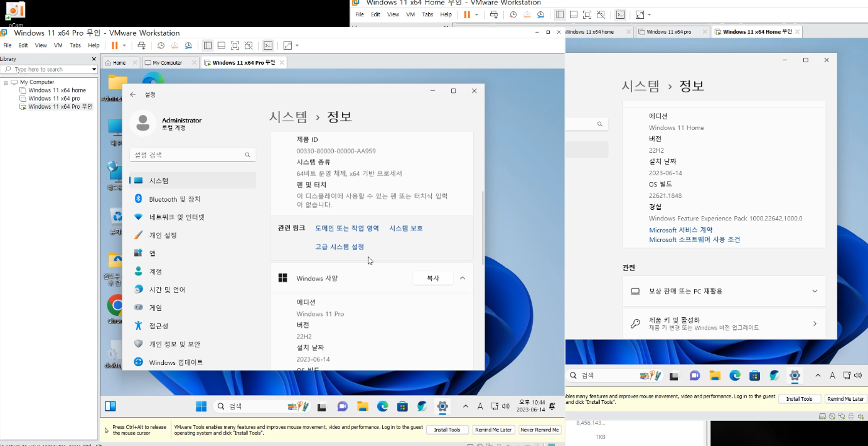Open the View menu in Home VMware window
This screenshot has height=446, width=868.
coord(392,14)
